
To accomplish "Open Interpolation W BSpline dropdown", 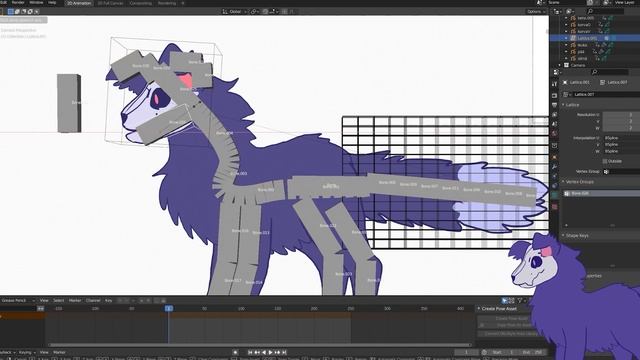I will coord(621,151).
